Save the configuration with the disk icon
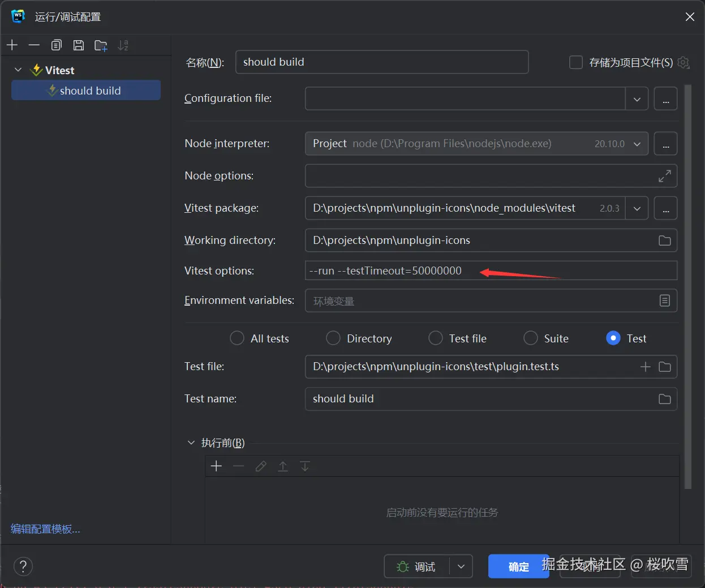The width and height of the screenshot is (705, 588). pos(79,45)
